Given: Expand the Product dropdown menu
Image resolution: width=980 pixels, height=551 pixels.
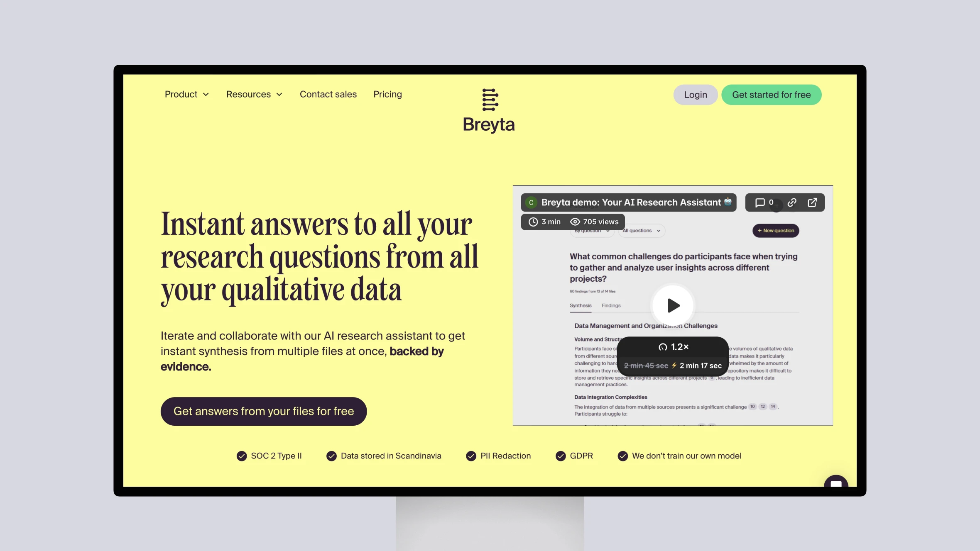Looking at the screenshot, I should point(187,94).
